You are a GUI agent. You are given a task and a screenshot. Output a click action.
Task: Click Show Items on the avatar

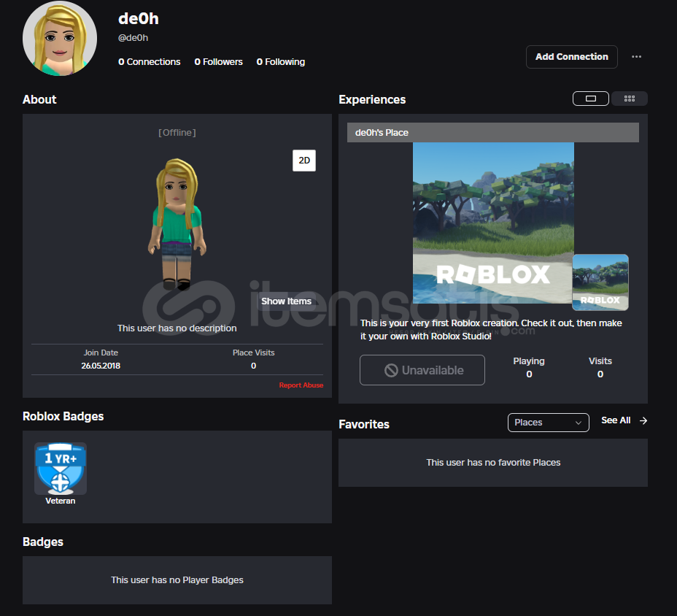pyautogui.click(x=286, y=301)
